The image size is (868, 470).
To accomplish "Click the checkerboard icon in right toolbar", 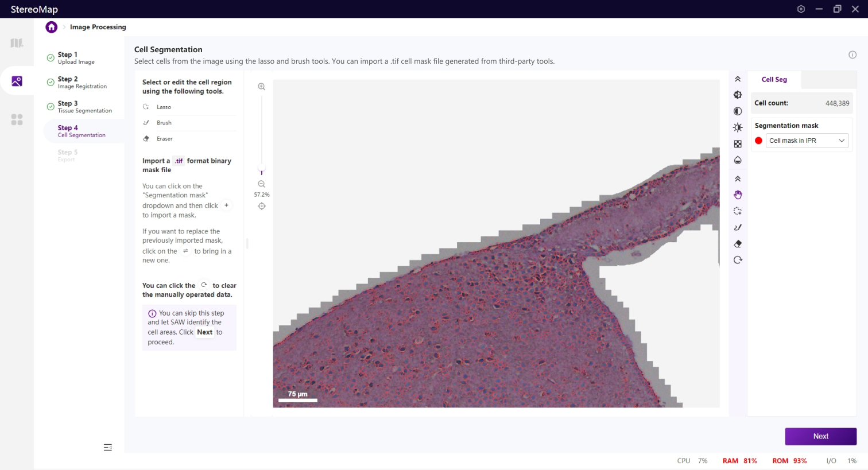I will (x=738, y=144).
